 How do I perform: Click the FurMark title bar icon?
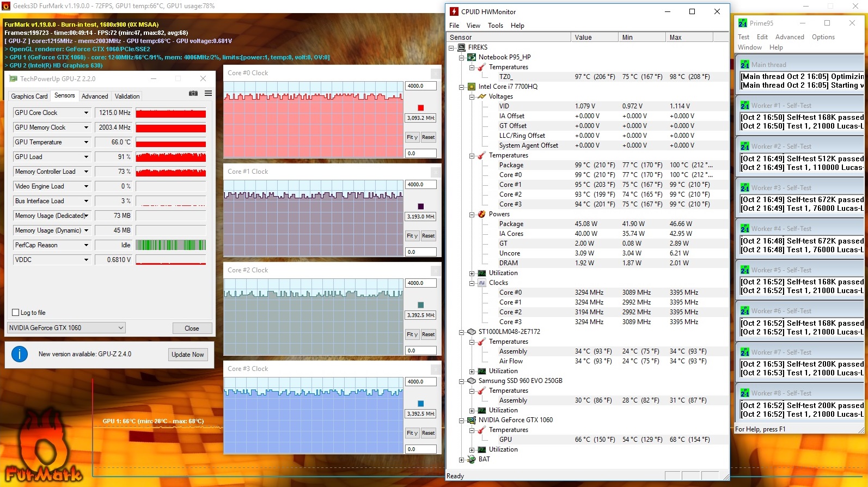[x=6, y=6]
